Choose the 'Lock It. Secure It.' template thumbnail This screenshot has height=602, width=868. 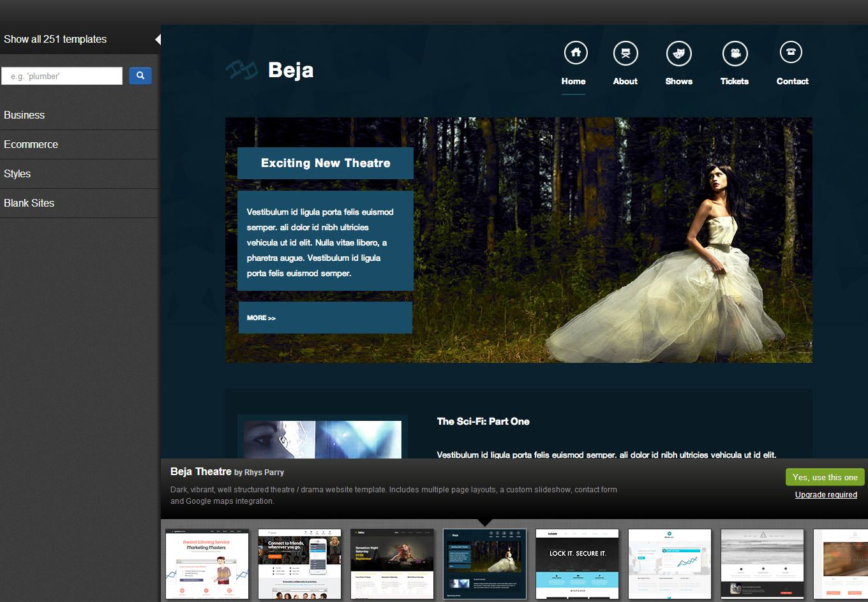[x=577, y=564]
